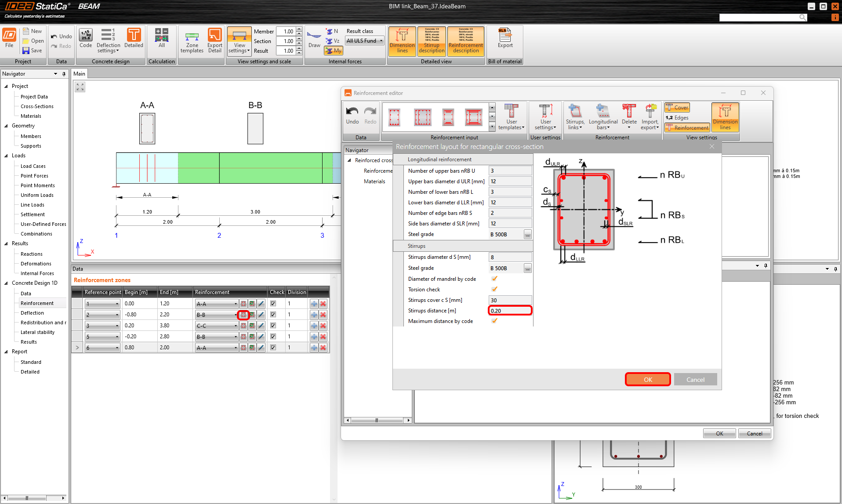Image resolution: width=842 pixels, height=504 pixels.
Task: Click the Code icon in Concrete design
Action: pos(86,38)
